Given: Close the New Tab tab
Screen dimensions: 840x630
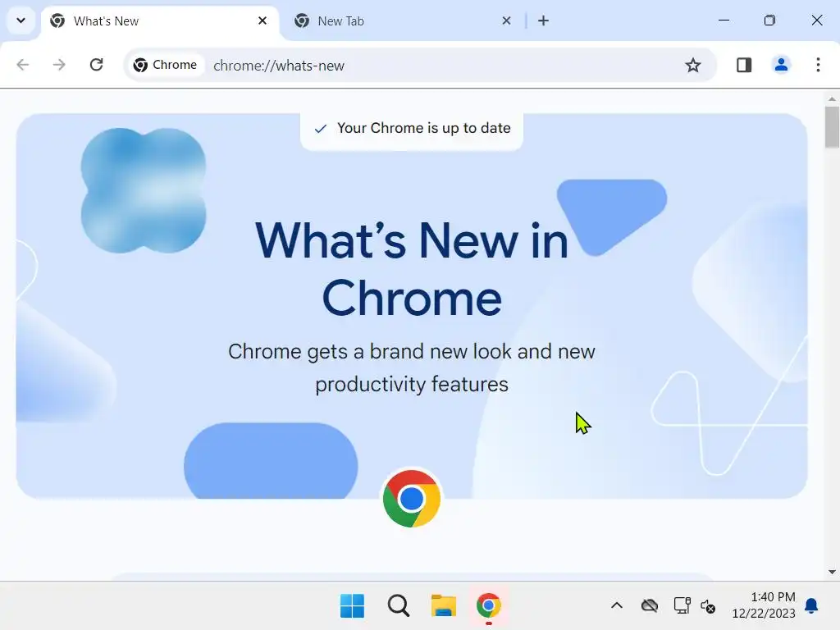Looking at the screenshot, I should [506, 21].
